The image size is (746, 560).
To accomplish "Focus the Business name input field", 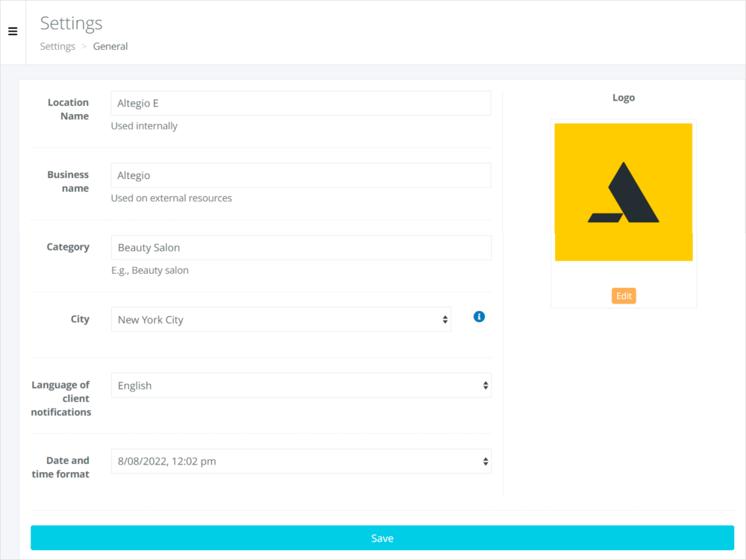I will [301, 175].
